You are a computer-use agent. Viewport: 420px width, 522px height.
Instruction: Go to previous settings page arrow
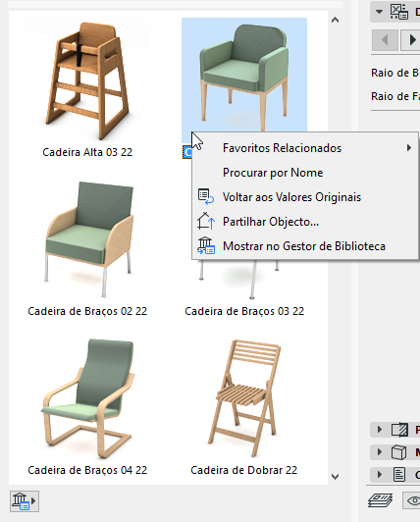pyautogui.click(x=385, y=40)
